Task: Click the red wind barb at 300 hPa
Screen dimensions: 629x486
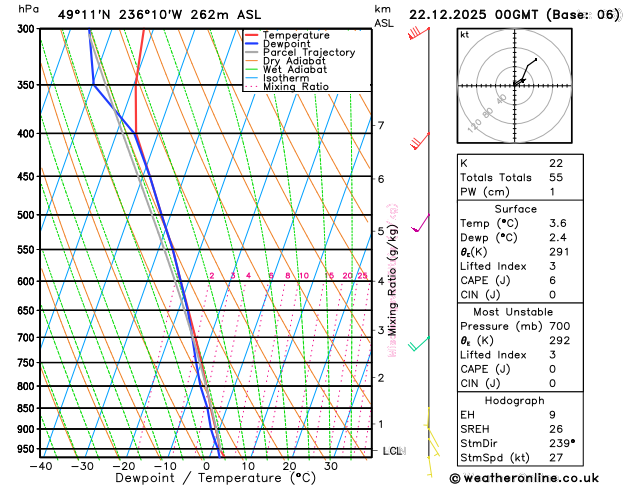Action: click(418, 33)
